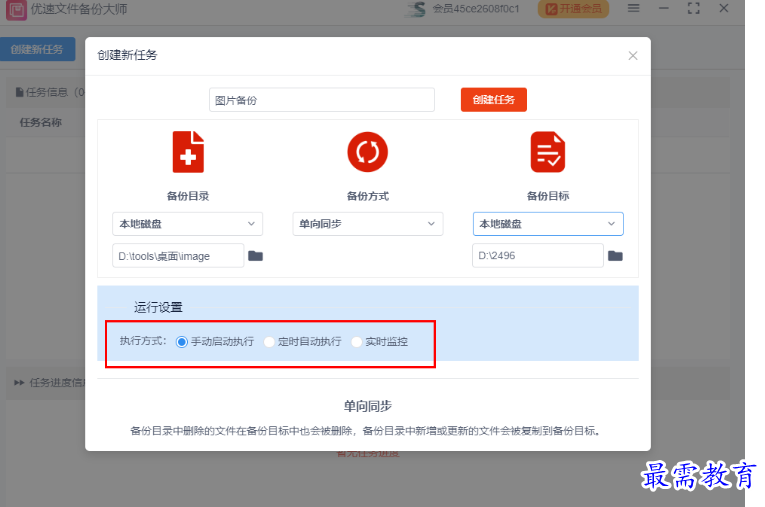Click the user account avatar icon
The height and width of the screenshot is (507, 765).
pos(415,10)
